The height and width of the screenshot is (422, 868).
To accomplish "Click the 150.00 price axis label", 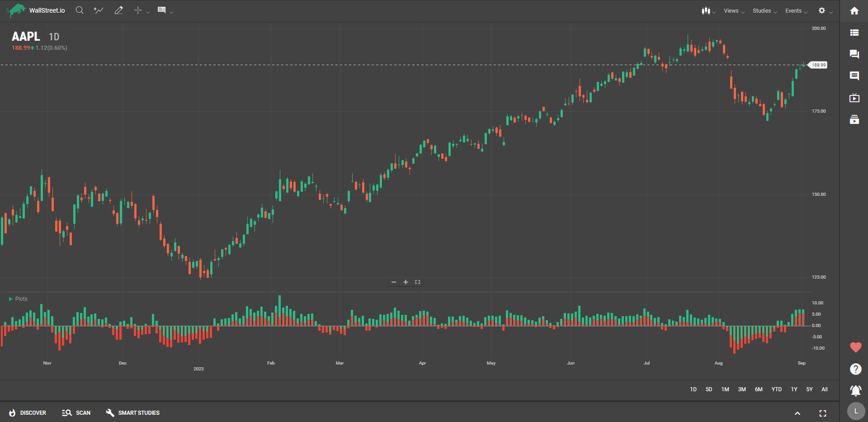I will 819,194.
